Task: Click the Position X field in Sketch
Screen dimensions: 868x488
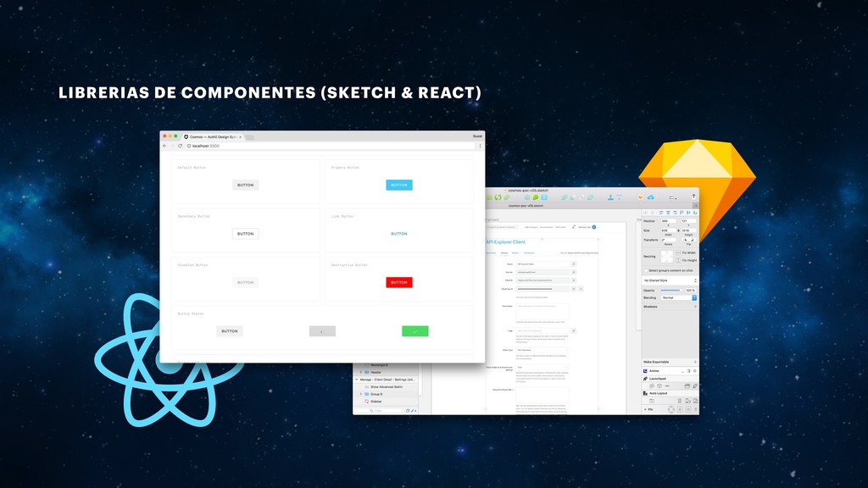Action: [668, 221]
